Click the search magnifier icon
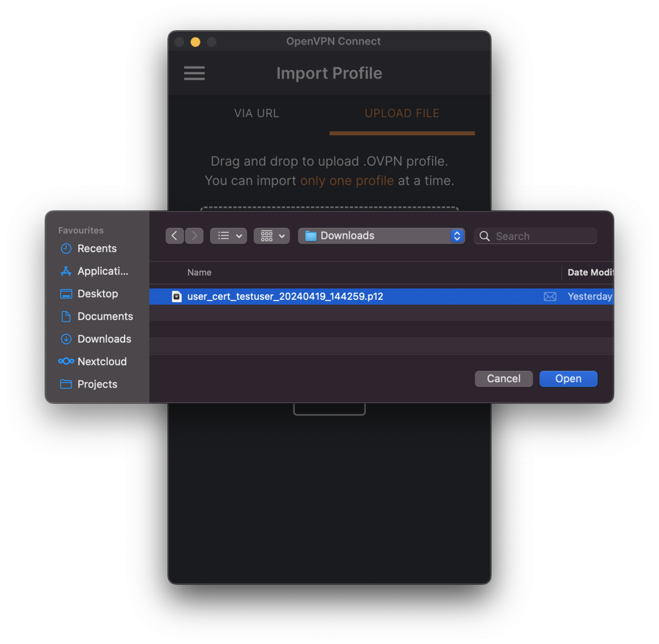This screenshot has width=659, height=644. point(484,236)
